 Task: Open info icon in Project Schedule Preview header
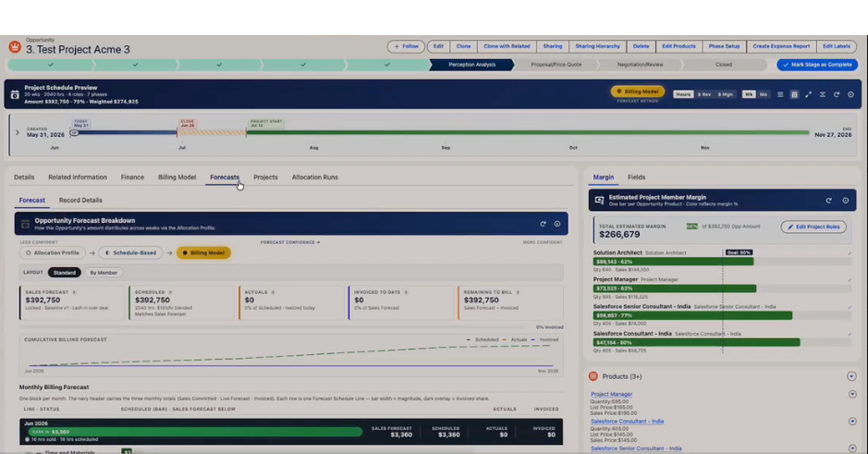coord(850,94)
